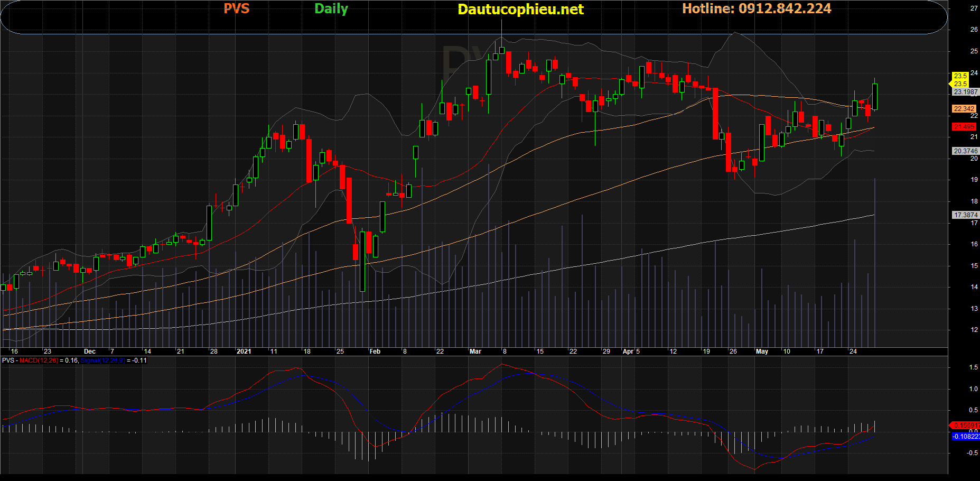The height and width of the screenshot is (481, 980).
Task: Click the Mar date axis label
Action: click(x=475, y=351)
